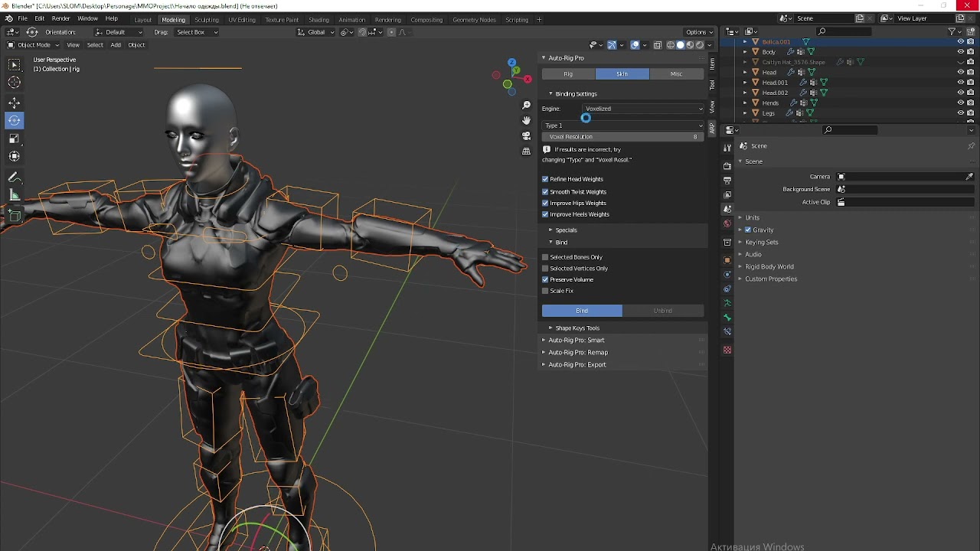Adjust the Voxel Resolution slider
Image resolution: width=980 pixels, height=551 pixels.
pos(623,137)
